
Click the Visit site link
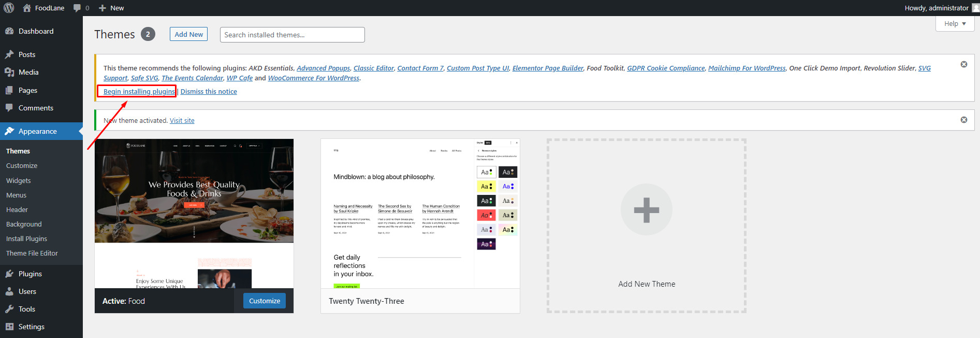pos(182,120)
